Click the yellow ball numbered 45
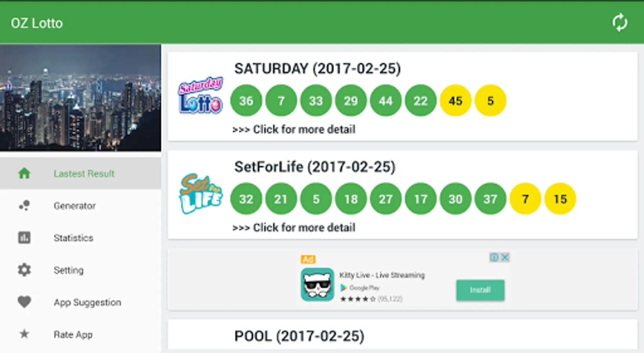This screenshot has width=644, height=353. pyautogui.click(x=455, y=101)
